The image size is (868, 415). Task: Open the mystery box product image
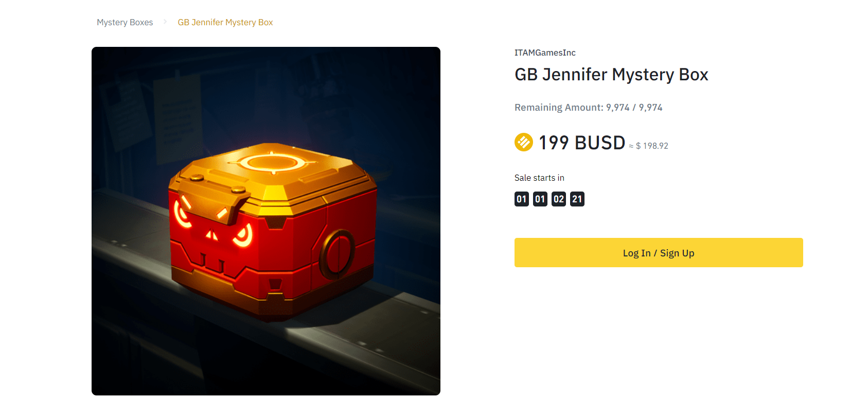pyautogui.click(x=266, y=221)
